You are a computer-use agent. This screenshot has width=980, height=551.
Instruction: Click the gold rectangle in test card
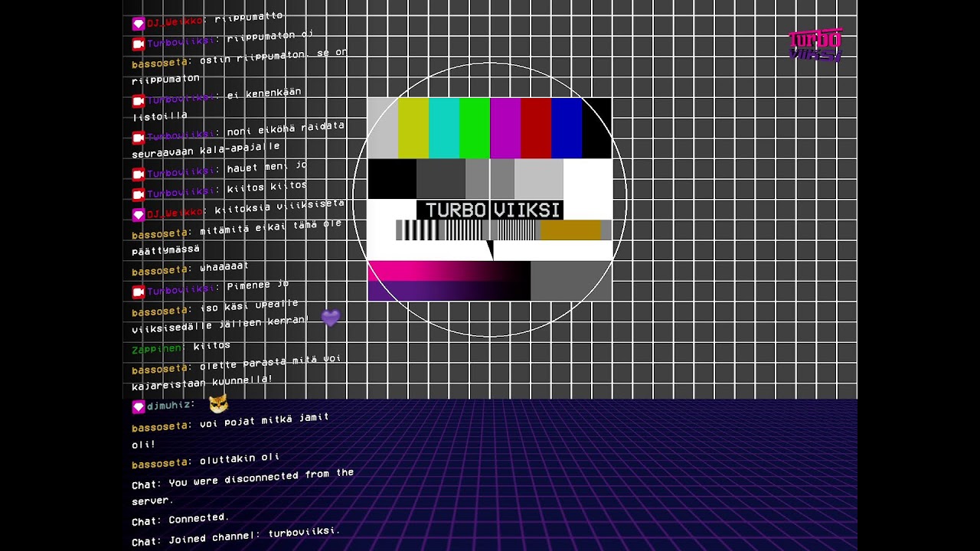click(x=570, y=230)
